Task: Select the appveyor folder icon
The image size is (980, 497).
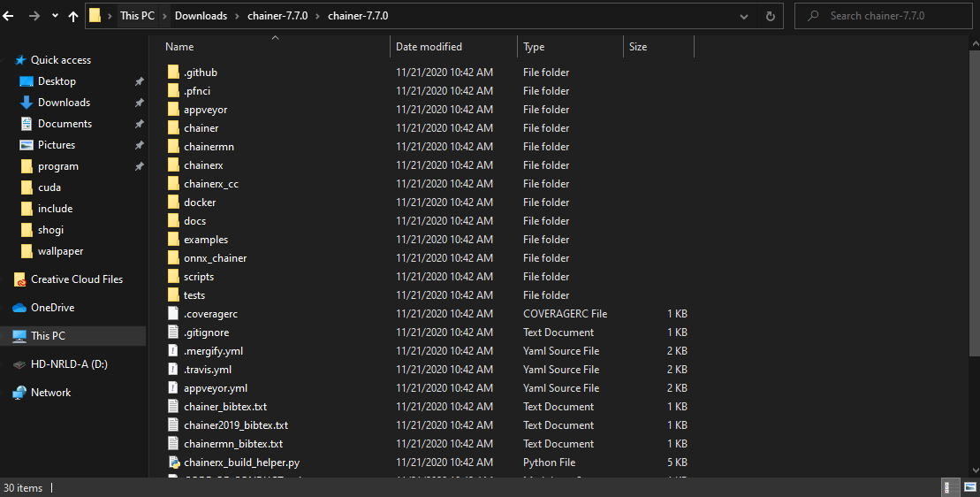Action: click(x=173, y=110)
